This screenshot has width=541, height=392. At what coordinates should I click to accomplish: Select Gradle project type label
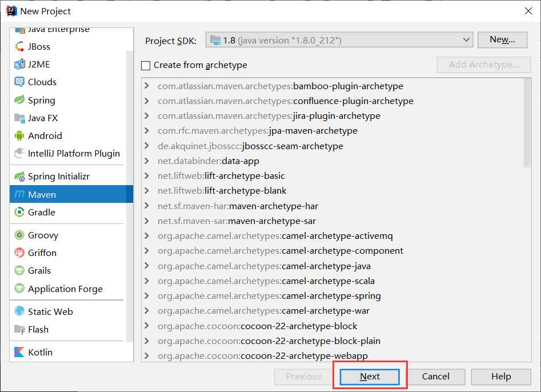41,212
